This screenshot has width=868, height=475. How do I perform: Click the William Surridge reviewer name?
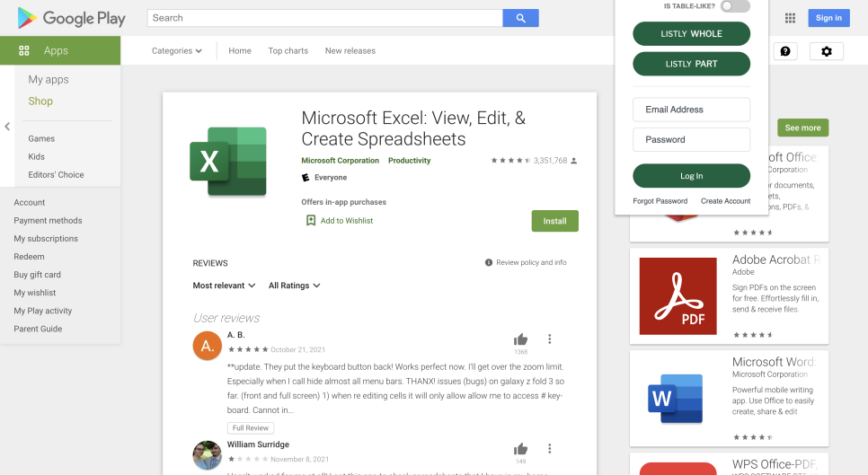(258, 444)
